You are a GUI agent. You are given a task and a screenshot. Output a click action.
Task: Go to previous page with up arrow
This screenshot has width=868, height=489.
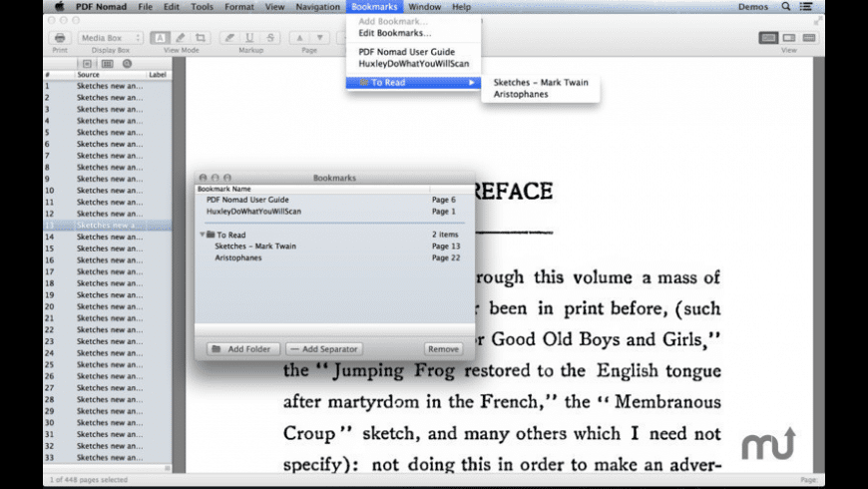tap(299, 38)
